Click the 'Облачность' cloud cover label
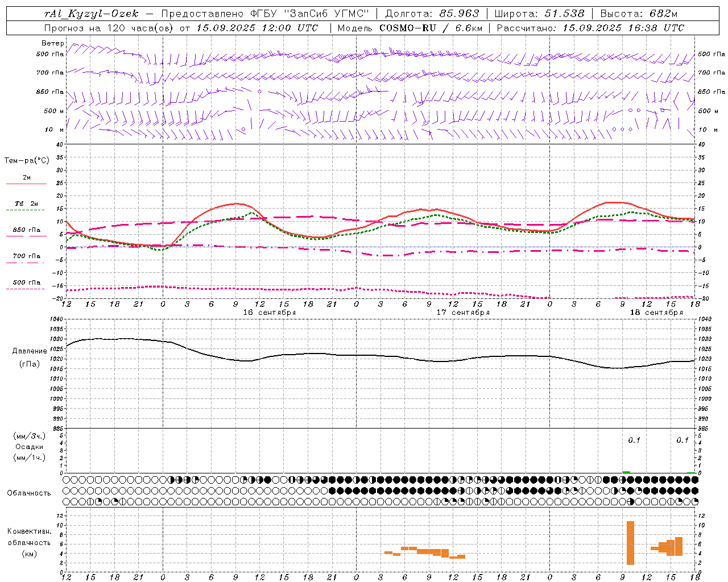 29,493
